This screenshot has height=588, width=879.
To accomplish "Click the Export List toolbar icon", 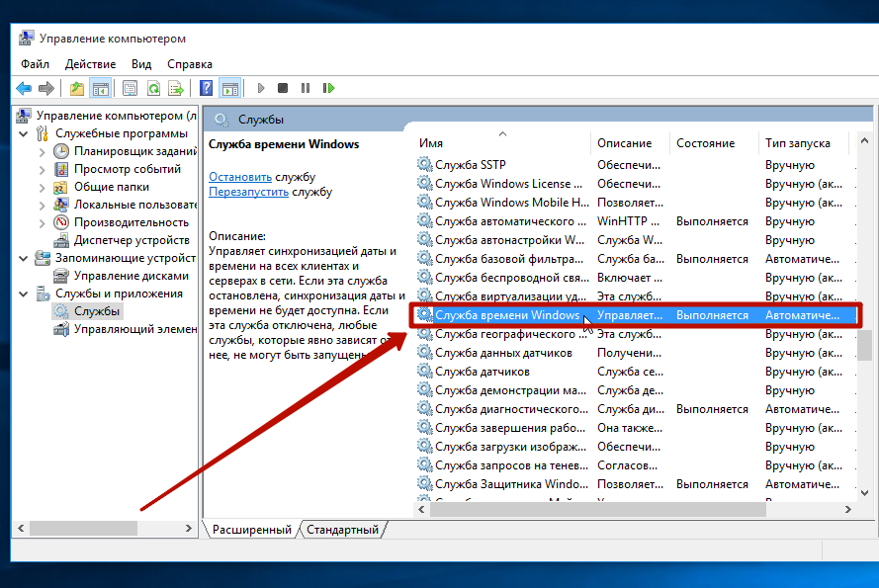I will tap(176, 88).
